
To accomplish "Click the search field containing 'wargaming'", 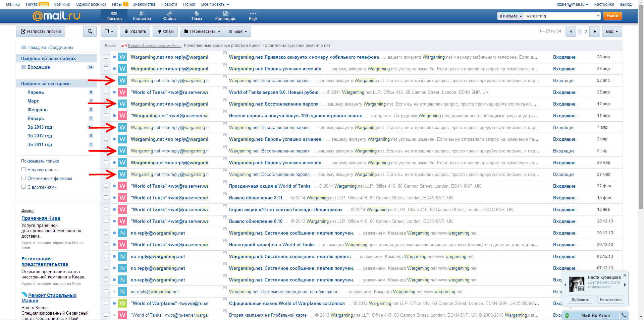I will [x=560, y=16].
